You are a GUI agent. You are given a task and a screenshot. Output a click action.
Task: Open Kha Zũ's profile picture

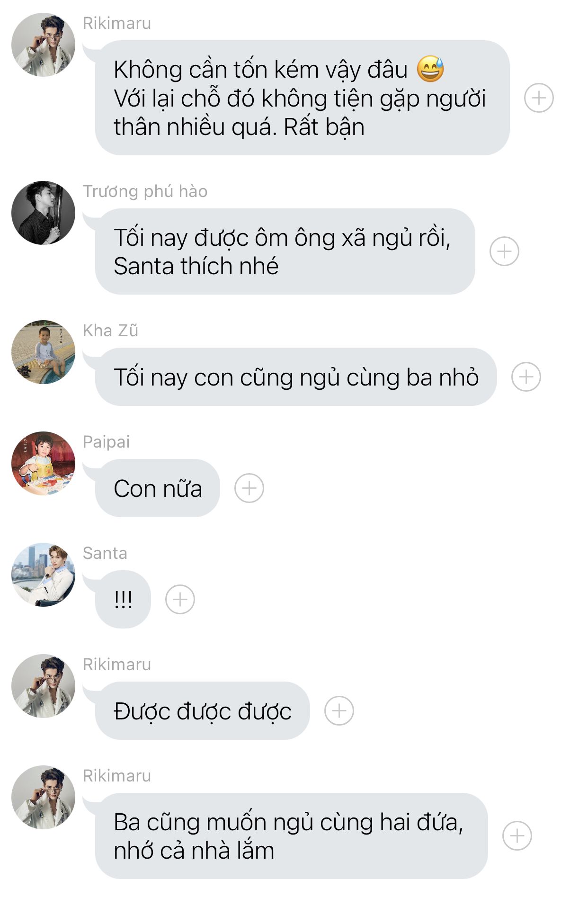(x=43, y=352)
